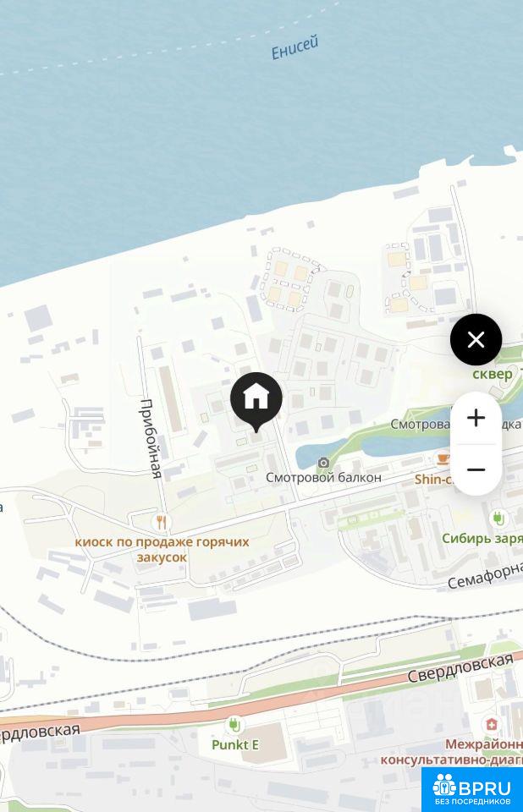
Task: Close the map view with X button
Action: pyautogui.click(x=476, y=340)
